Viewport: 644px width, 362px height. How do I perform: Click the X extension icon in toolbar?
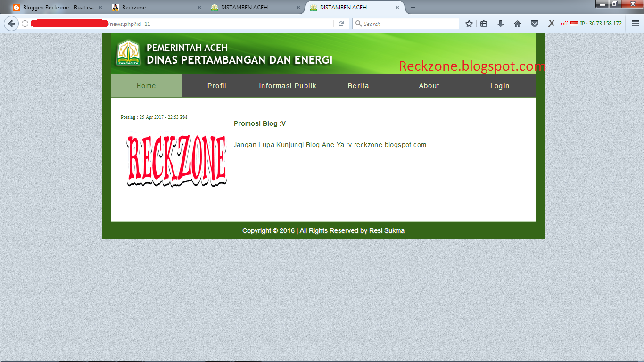point(551,24)
